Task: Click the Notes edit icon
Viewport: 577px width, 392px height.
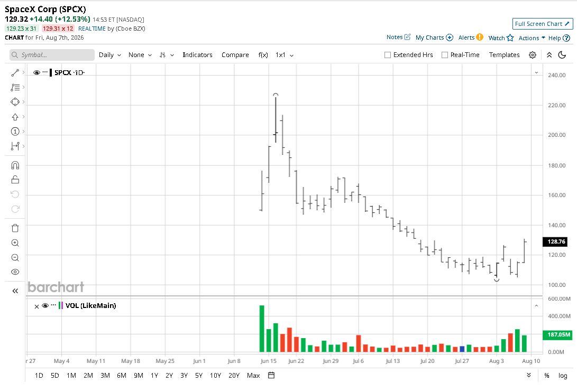Action: [x=407, y=37]
